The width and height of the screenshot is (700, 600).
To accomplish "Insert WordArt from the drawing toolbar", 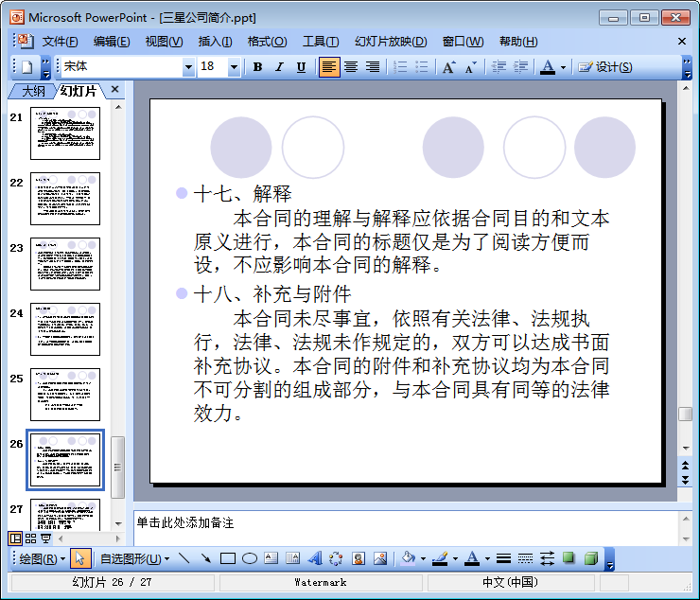I will [315, 558].
